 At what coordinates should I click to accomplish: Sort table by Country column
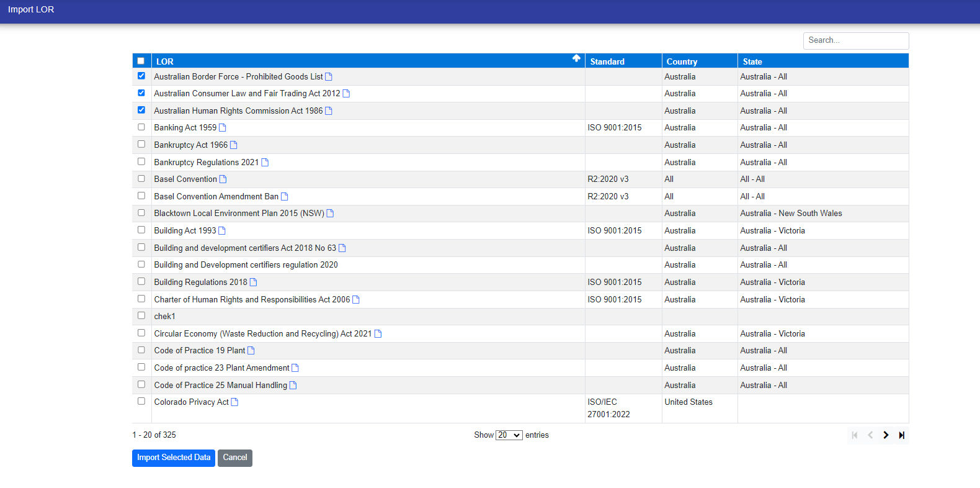click(682, 61)
